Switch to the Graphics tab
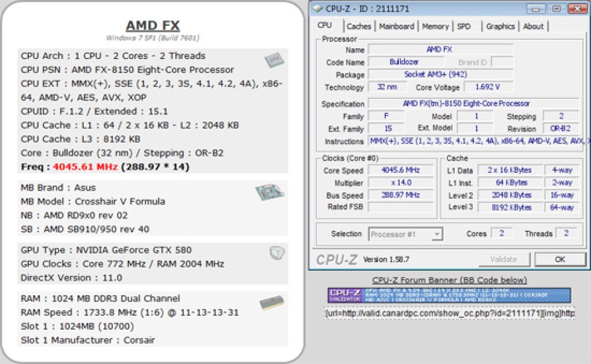This screenshot has height=364, width=591. click(499, 26)
